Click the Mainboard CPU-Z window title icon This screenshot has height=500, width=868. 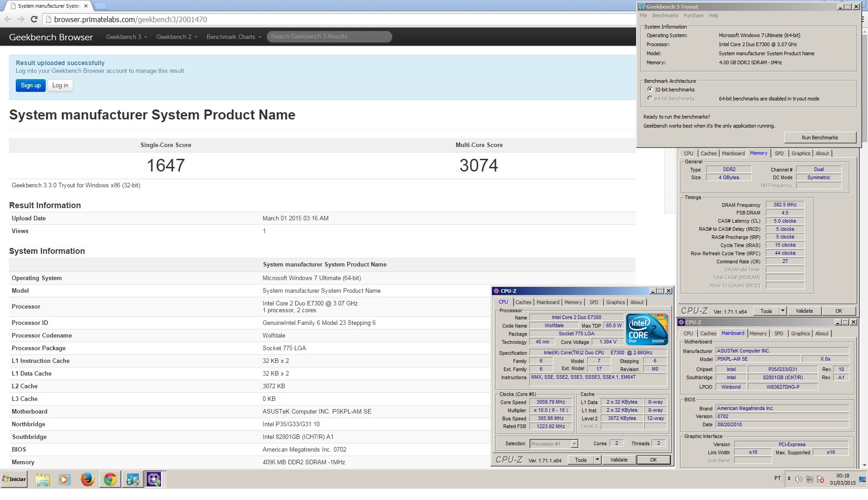(681, 322)
